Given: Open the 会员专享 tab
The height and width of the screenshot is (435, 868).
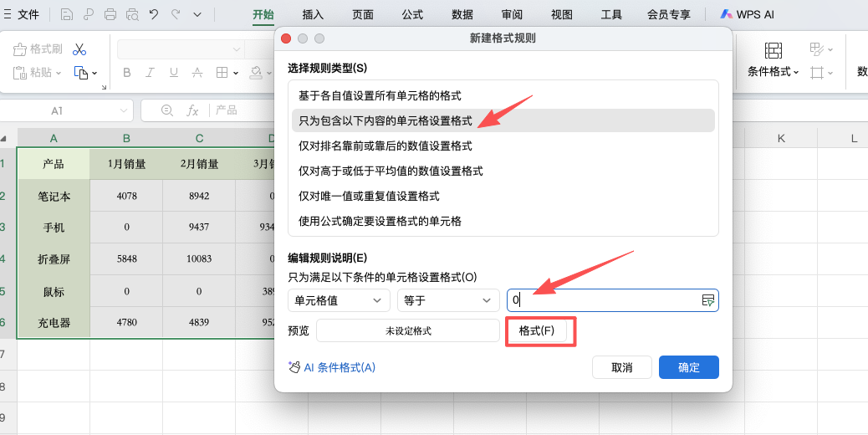Looking at the screenshot, I should tap(669, 14).
